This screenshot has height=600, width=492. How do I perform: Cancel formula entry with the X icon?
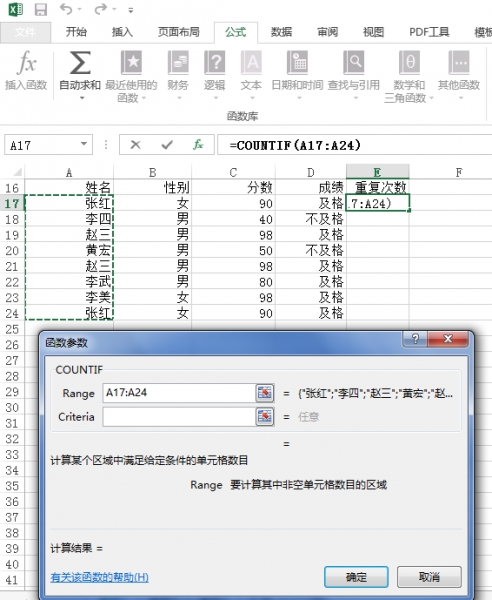coord(135,145)
